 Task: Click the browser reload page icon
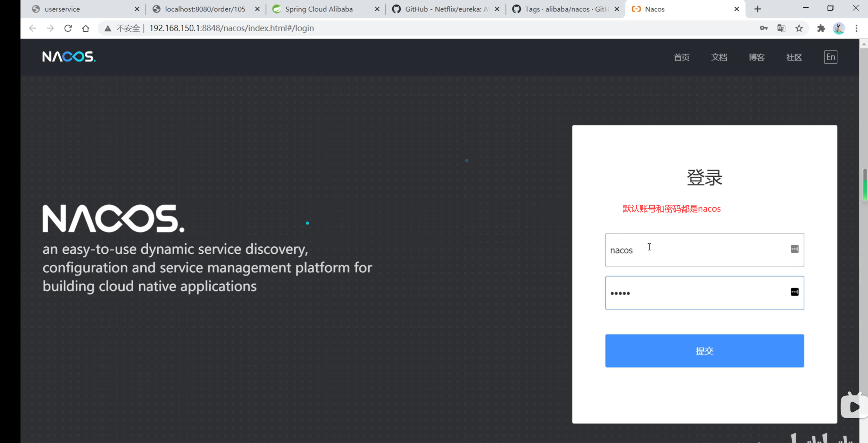click(68, 28)
